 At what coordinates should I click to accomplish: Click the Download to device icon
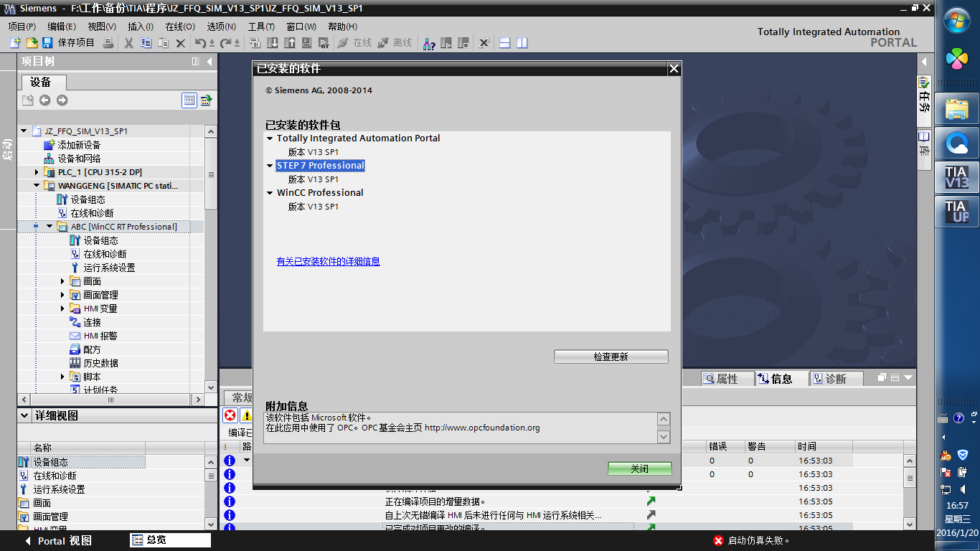(273, 43)
